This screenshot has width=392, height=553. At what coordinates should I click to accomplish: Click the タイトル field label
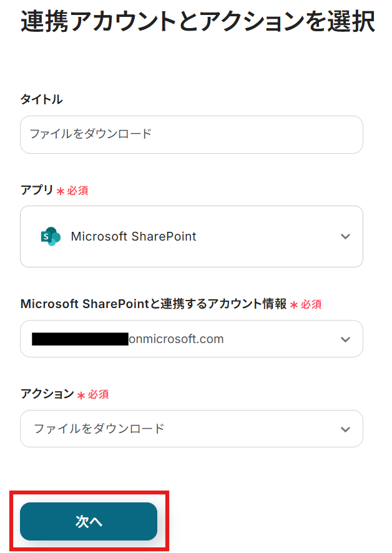pos(41,99)
